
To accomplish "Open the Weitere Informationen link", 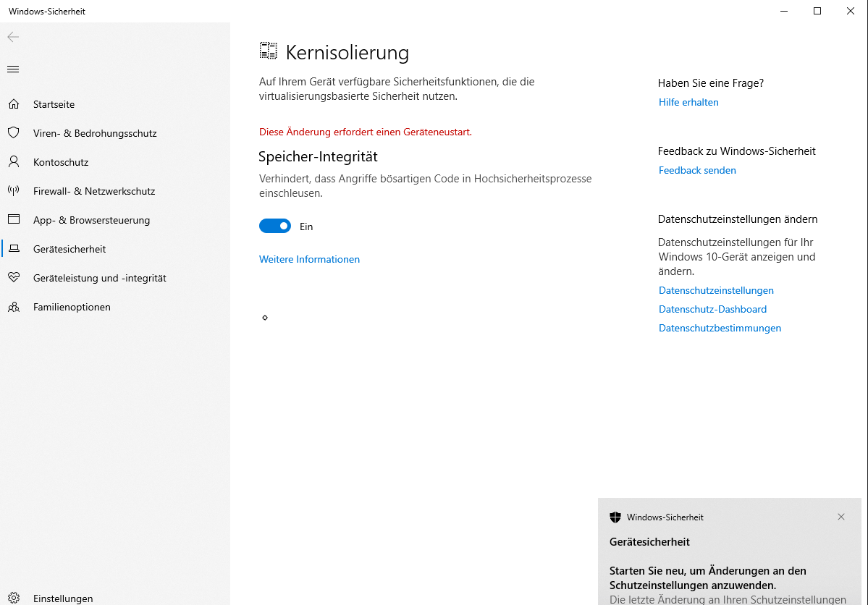I will 309,259.
